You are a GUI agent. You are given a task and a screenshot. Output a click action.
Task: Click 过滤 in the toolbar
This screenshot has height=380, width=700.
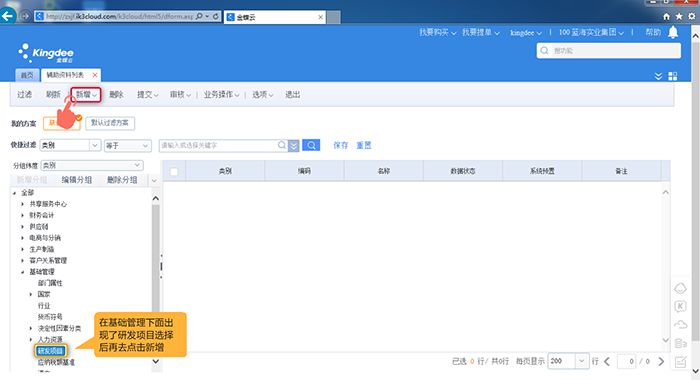coord(25,95)
